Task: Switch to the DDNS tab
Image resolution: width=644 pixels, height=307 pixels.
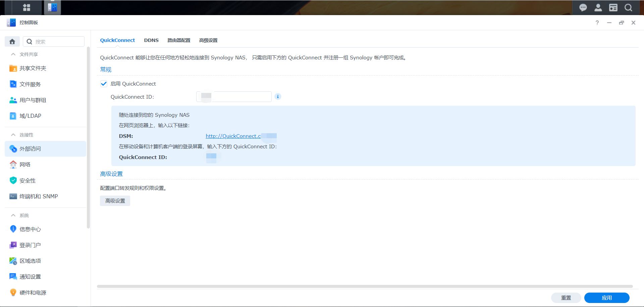Action: 151,40
